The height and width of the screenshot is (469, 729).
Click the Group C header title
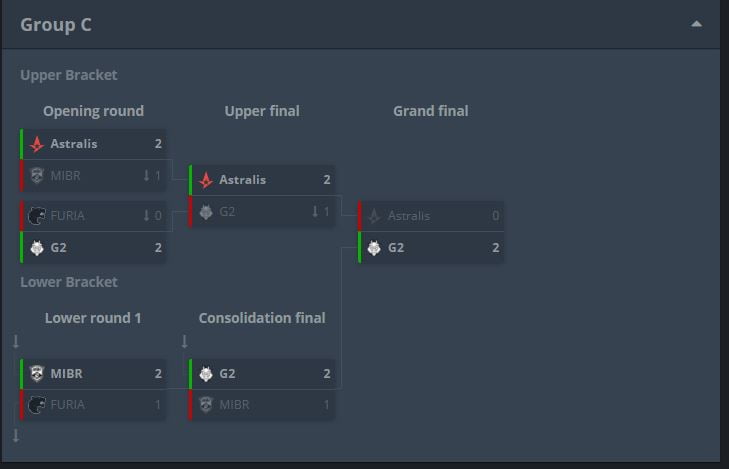pos(56,25)
